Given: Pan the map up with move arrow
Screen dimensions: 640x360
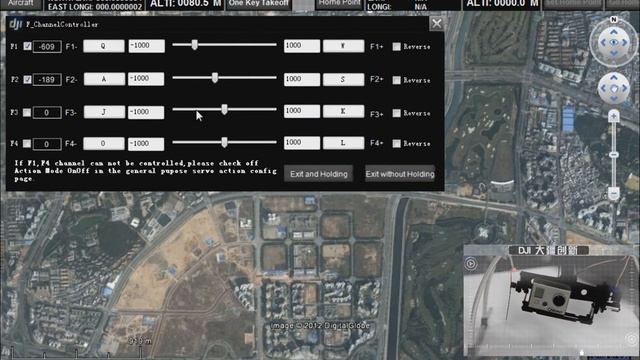Looking at the screenshot, I should click(613, 78).
